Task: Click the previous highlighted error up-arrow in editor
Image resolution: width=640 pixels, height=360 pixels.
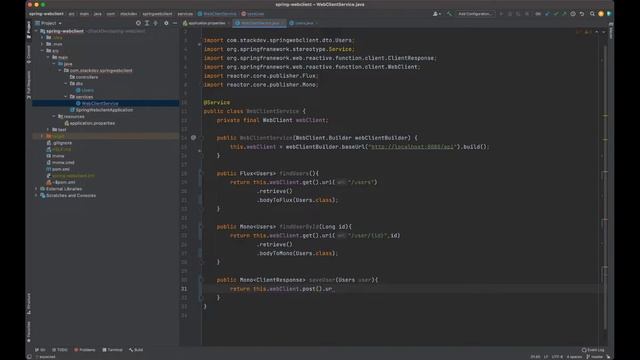Action: (597, 32)
